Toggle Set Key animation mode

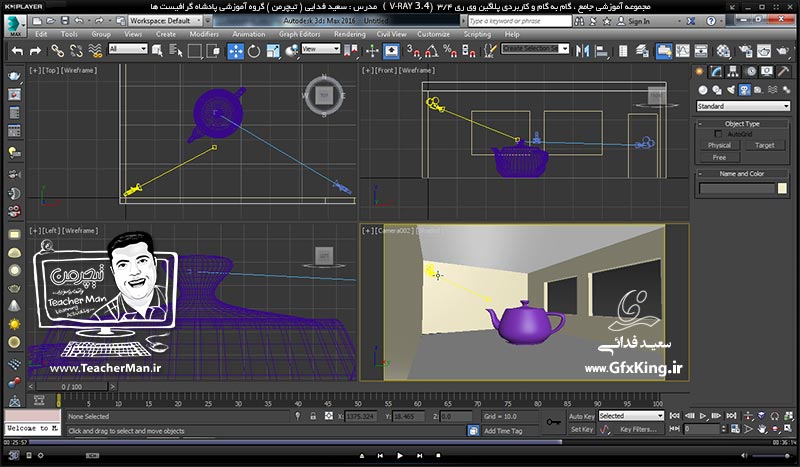[582, 429]
